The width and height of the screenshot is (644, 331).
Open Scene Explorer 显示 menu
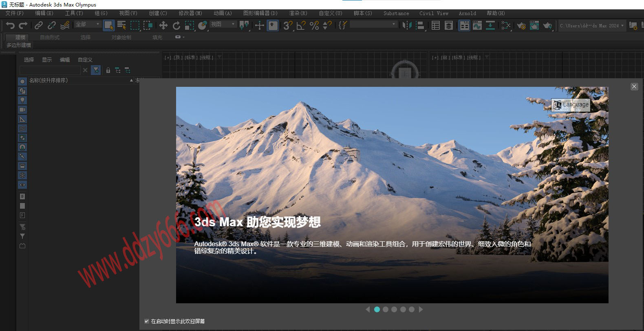coord(47,60)
